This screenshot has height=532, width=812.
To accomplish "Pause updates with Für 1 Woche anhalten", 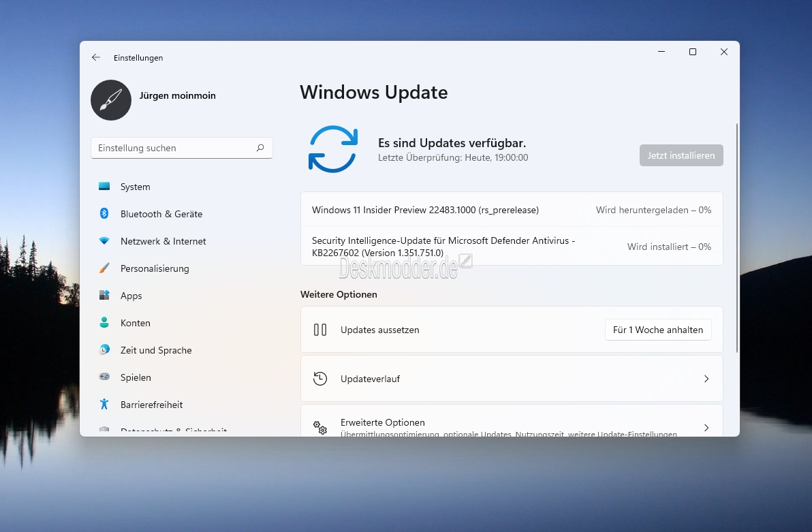I will point(657,330).
